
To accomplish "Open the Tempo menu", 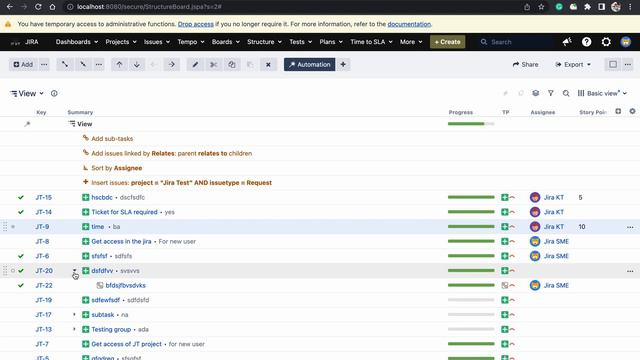I will 191,42.
